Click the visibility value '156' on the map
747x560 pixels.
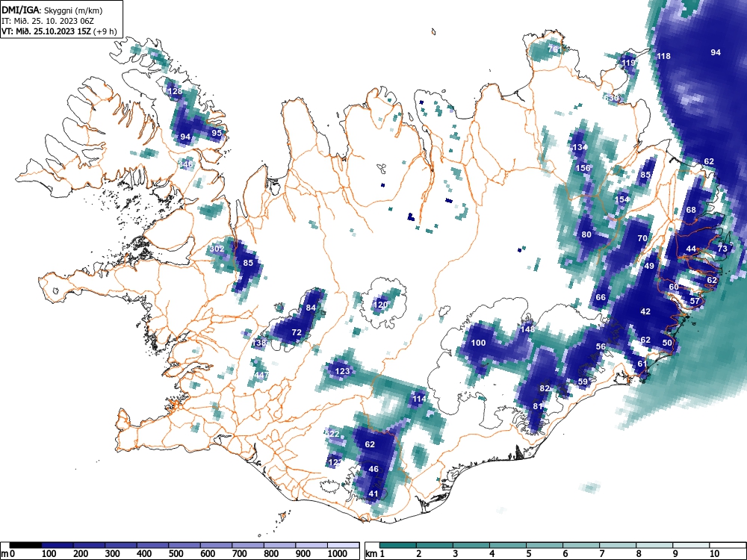(x=583, y=168)
